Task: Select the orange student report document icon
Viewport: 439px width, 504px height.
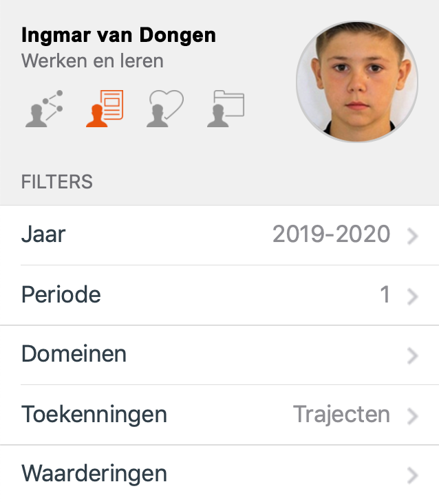Action: 105,109
